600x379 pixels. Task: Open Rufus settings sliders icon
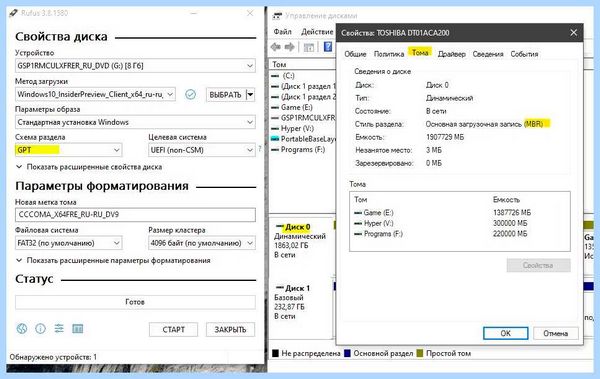59,328
